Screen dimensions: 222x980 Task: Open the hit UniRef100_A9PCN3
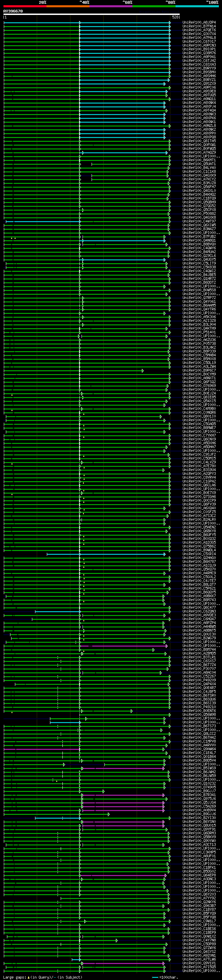point(199,45)
